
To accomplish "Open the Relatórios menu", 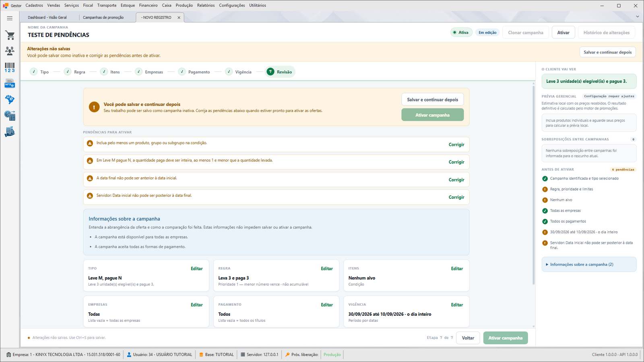I will tap(206, 6).
